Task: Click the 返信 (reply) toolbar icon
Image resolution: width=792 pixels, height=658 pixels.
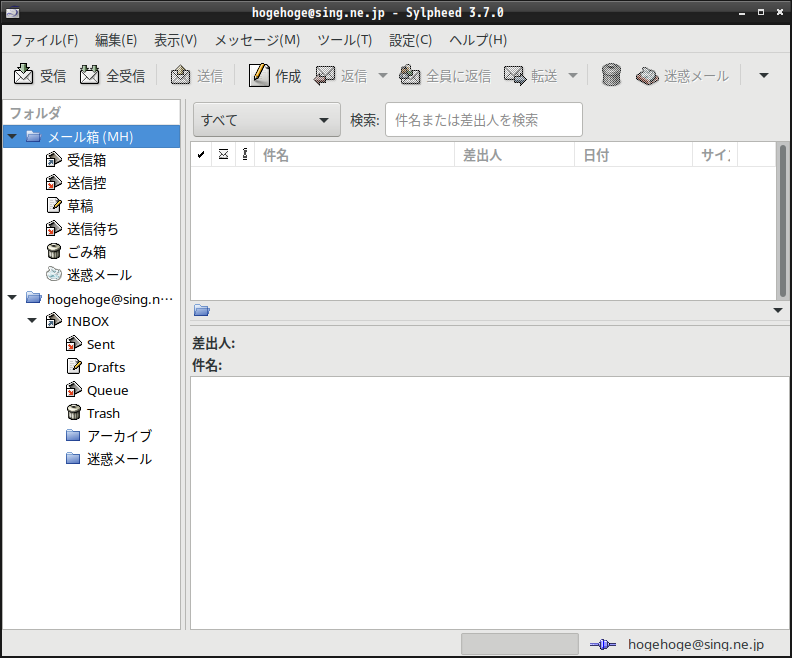Action: (324, 75)
